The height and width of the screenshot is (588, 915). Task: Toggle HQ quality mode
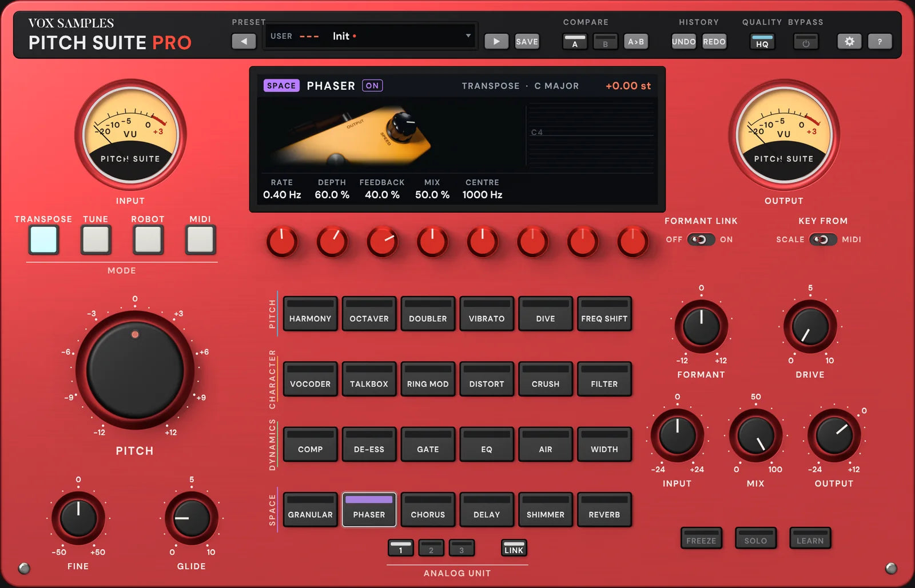click(x=762, y=42)
